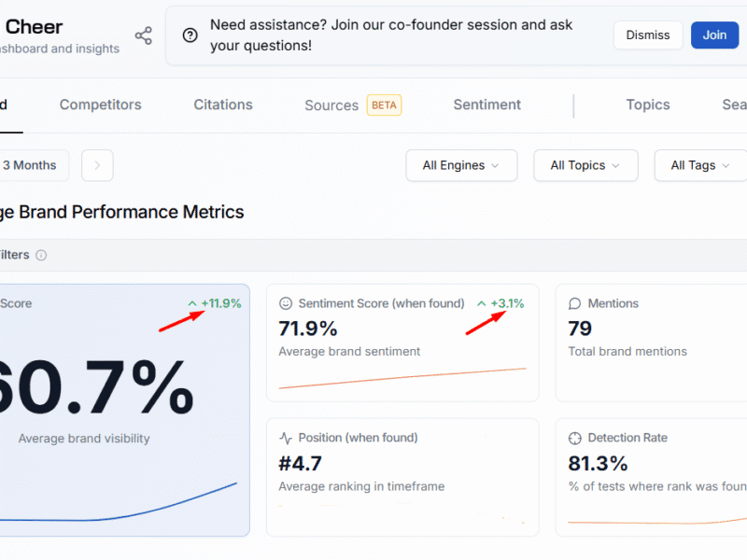
Task: Click the speech bubble Mentions icon
Action: coord(575,303)
